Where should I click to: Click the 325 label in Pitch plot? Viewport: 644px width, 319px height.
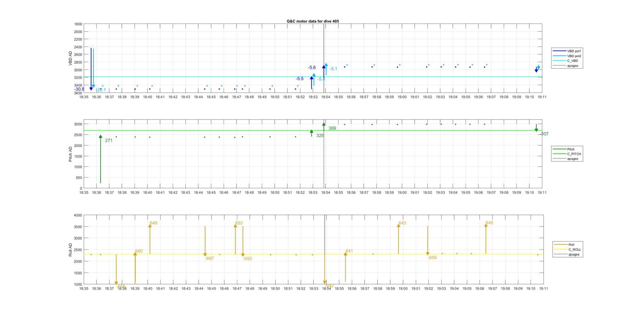(320, 136)
